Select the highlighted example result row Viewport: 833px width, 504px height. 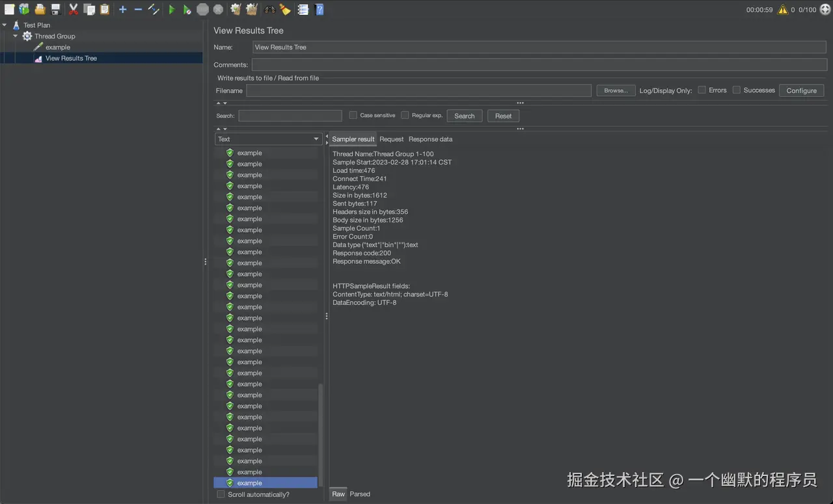tap(266, 483)
